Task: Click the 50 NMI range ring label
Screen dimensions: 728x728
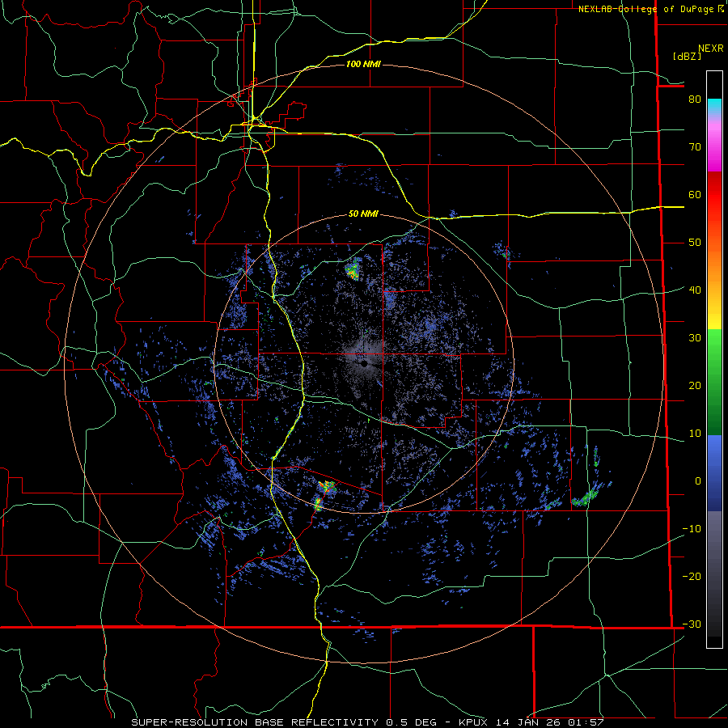Action: pyautogui.click(x=363, y=214)
